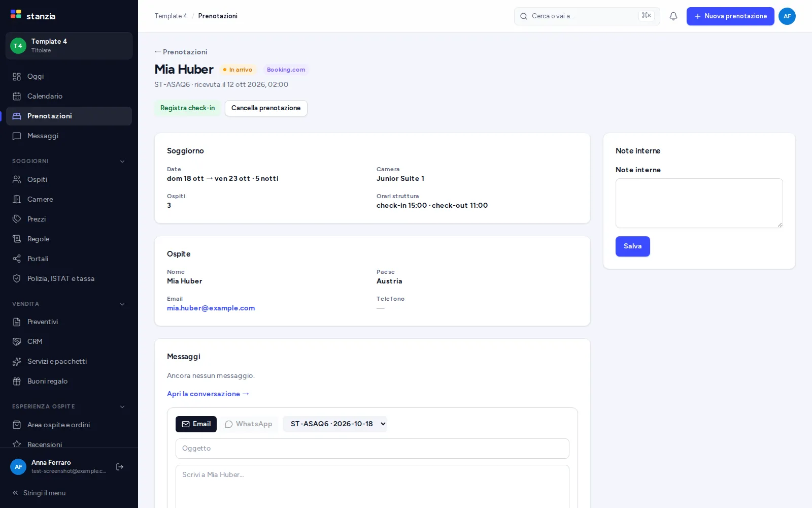Select Email as message channel
812x508 pixels.
coord(196,424)
